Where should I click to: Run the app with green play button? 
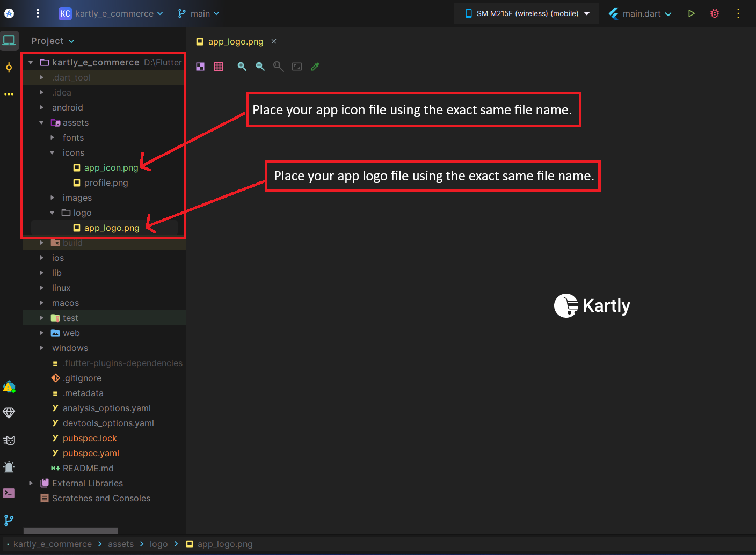(x=691, y=13)
